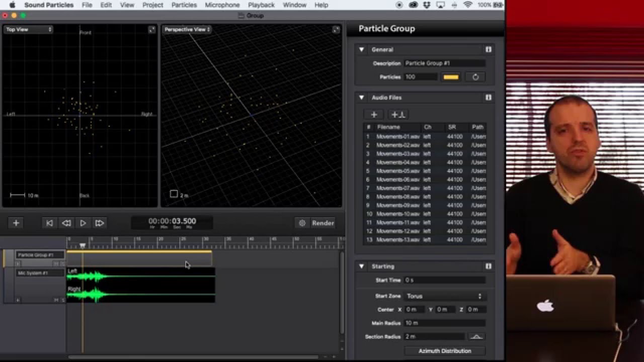Click the Description text field

coord(445,63)
